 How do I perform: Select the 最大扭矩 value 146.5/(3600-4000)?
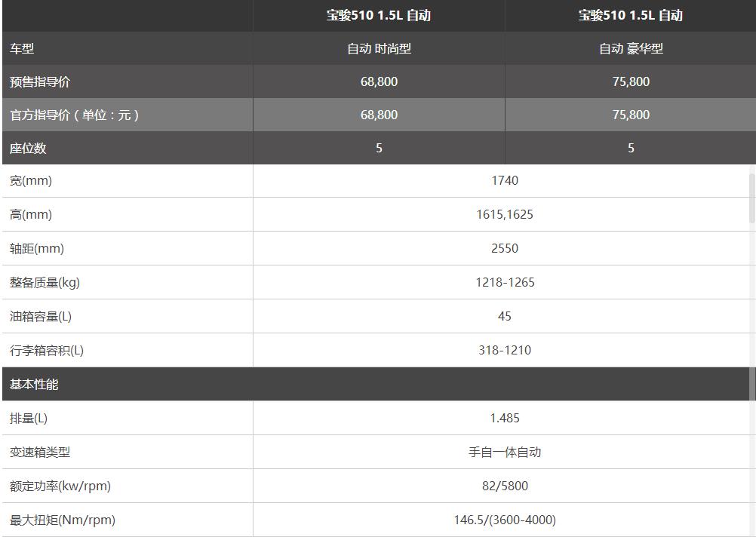click(505, 520)
